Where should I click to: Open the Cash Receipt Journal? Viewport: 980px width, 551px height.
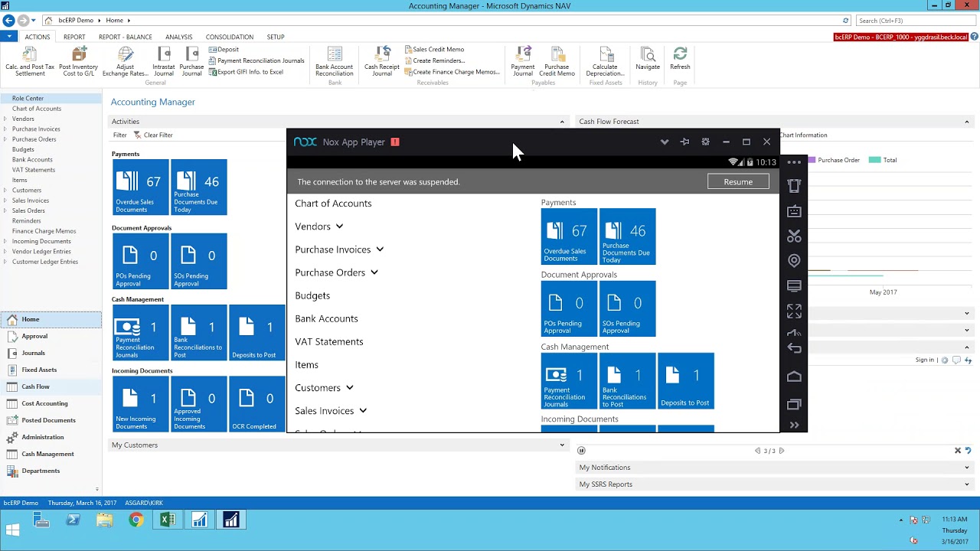[382, 61]
